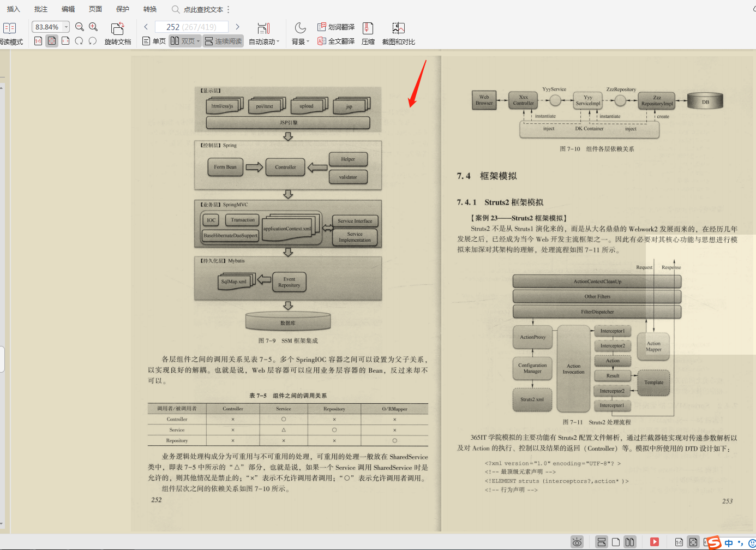Launch the 压缩 compress tool

coord(368,33)
